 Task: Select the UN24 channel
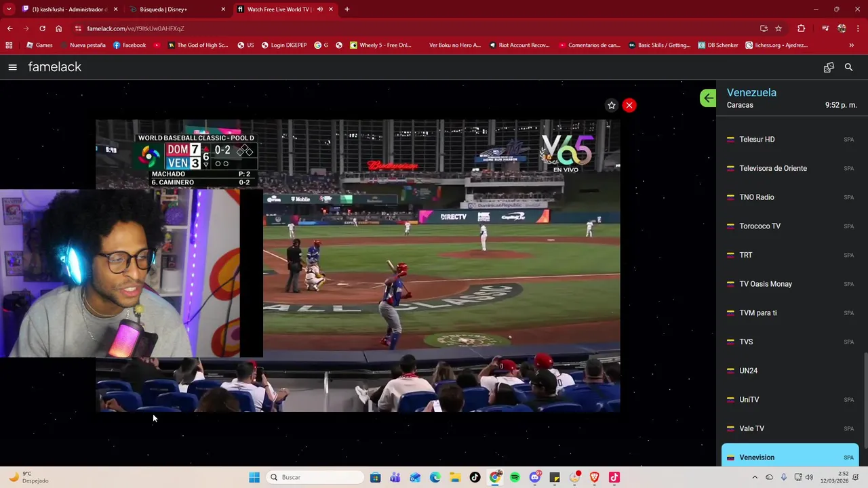click(790, 371)
